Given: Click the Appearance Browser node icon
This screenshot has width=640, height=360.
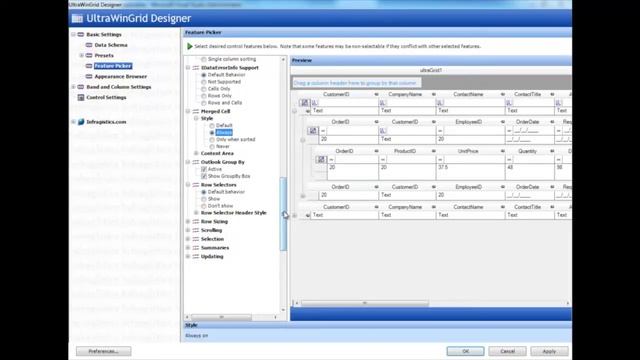Looking at the screenshot, I should pyautogui.click(x=89, y=76).
